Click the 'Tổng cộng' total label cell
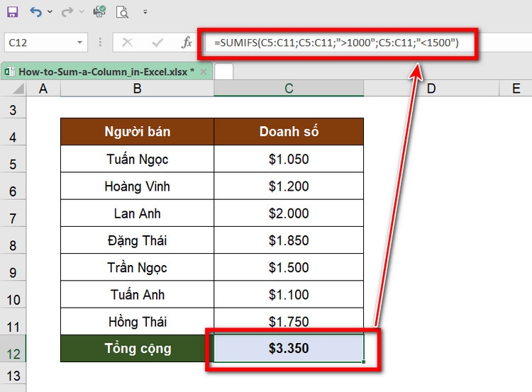The image size is (532, 392). tap(137, 349)
